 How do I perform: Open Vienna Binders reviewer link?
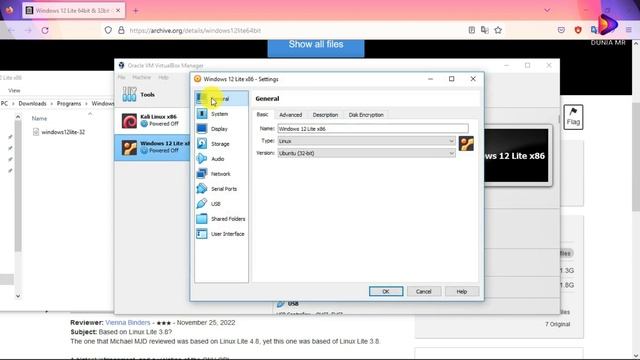tap(128, 322)
